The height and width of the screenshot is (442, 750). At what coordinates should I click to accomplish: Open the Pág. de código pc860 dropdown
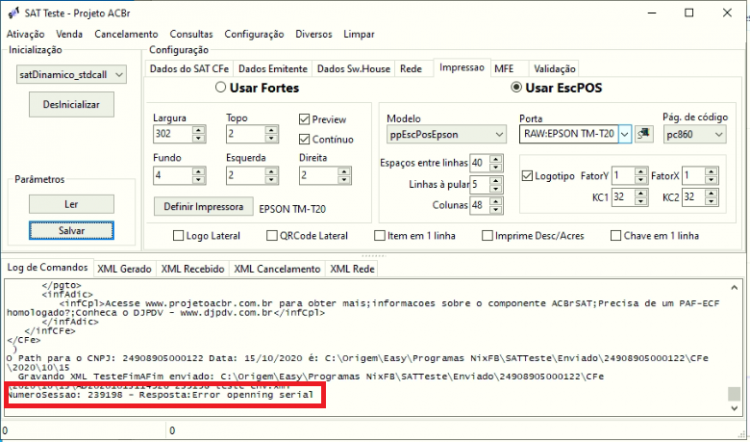[695, 134]
